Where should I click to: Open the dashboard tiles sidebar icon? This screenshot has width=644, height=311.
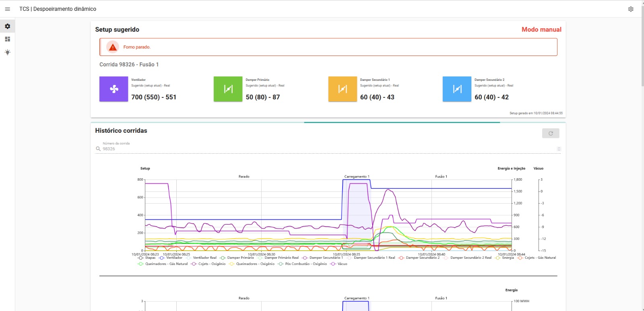tap(7, 39)
